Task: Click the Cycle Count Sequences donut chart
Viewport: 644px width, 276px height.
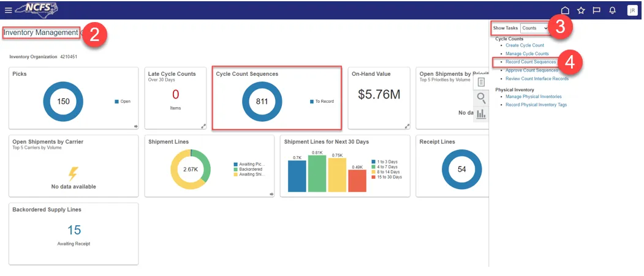Action: pyautogui.click(x=262, y=102)
